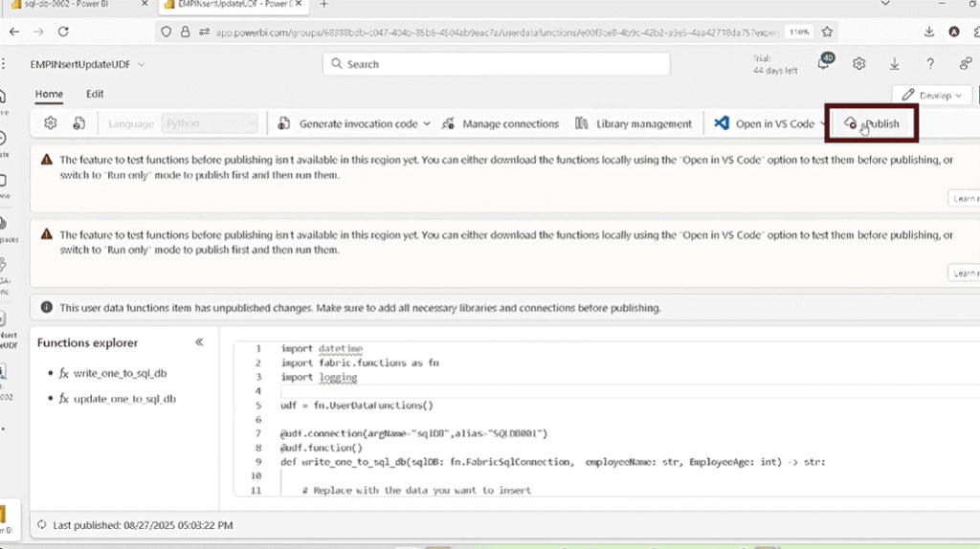Click the shield tracking protection icon
This screenshot has height=549, width=980.
point(166,32)
